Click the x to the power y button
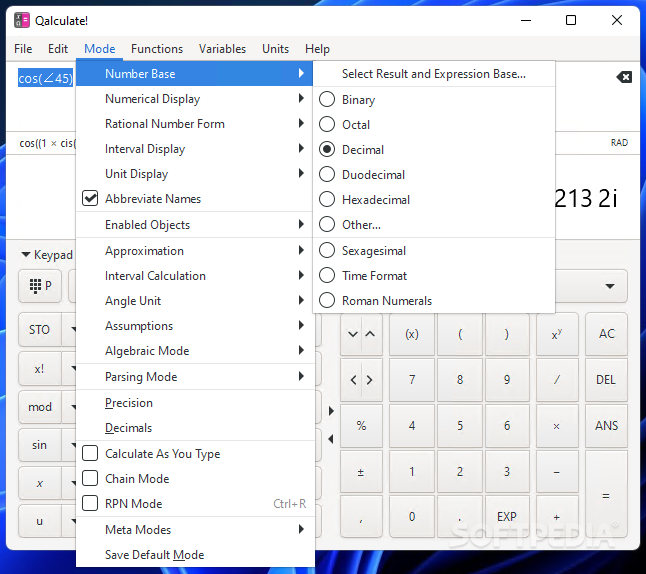The height and width of the screenshot is (574, 646). click(x=557, y=334)
